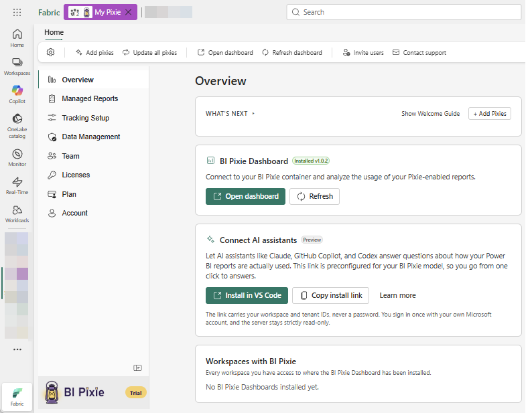
Task: Click Show Welcome Guide link
Action: pos(431,114)
